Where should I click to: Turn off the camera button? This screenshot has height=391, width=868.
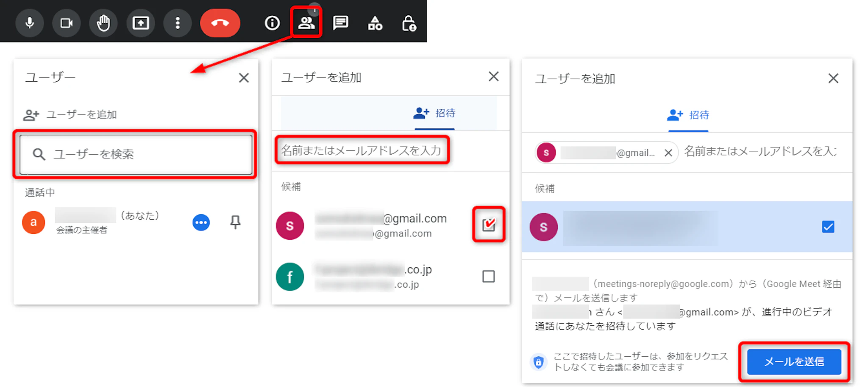coord(67,23)
